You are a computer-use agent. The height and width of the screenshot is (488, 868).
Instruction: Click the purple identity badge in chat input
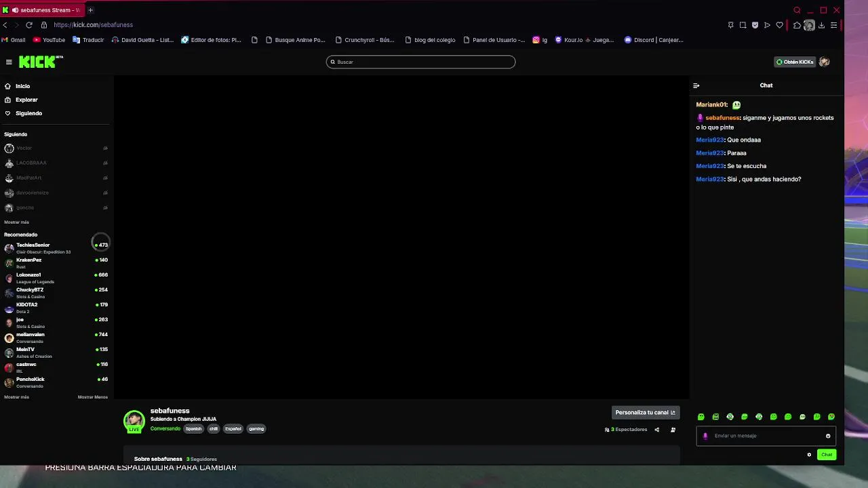(705, 436)
